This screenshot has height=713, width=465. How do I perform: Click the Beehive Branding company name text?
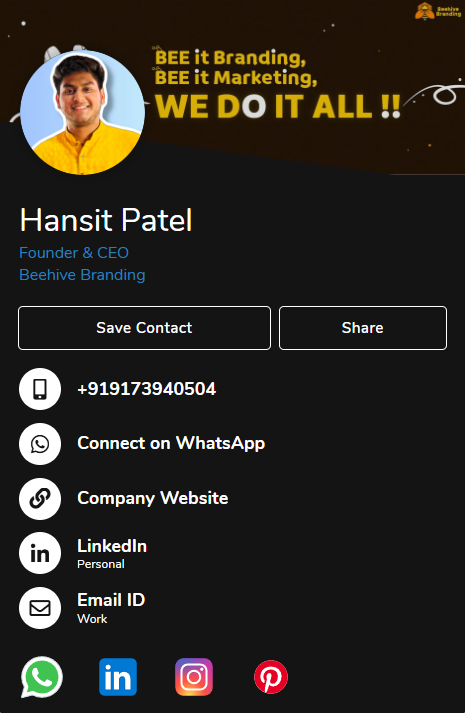click(x=82, y=275)
